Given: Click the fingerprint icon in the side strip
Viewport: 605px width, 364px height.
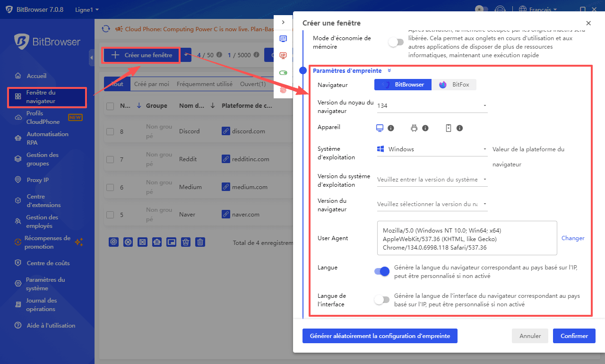Looking at the screenshot, I should point(283,90).
